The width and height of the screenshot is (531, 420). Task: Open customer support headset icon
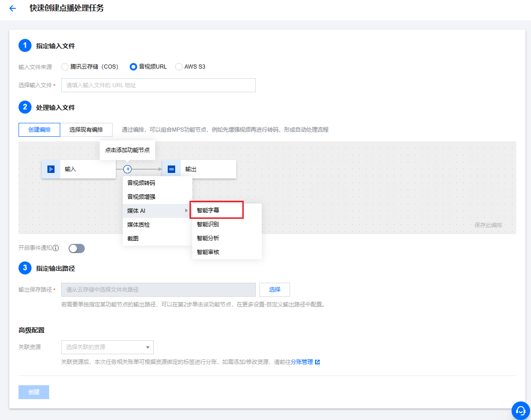tap(520, 411)
